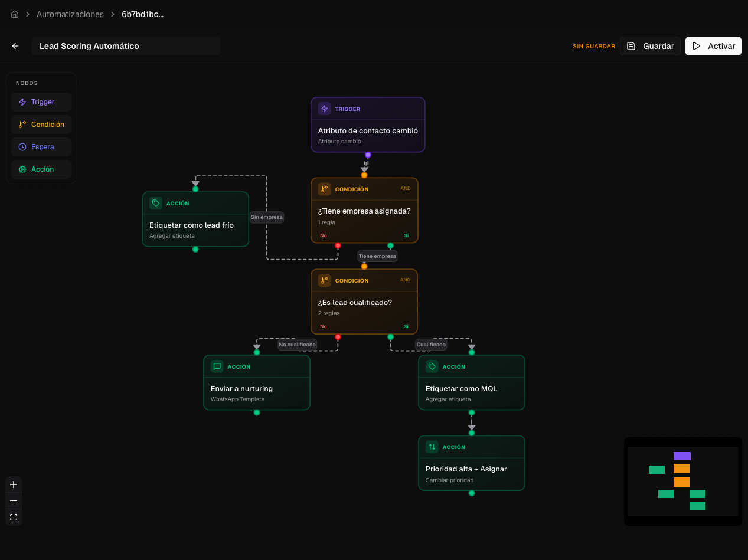This screenshot has width=748, height=560.
Task: Activate the flow with Activar
Action: click(713, 45)
